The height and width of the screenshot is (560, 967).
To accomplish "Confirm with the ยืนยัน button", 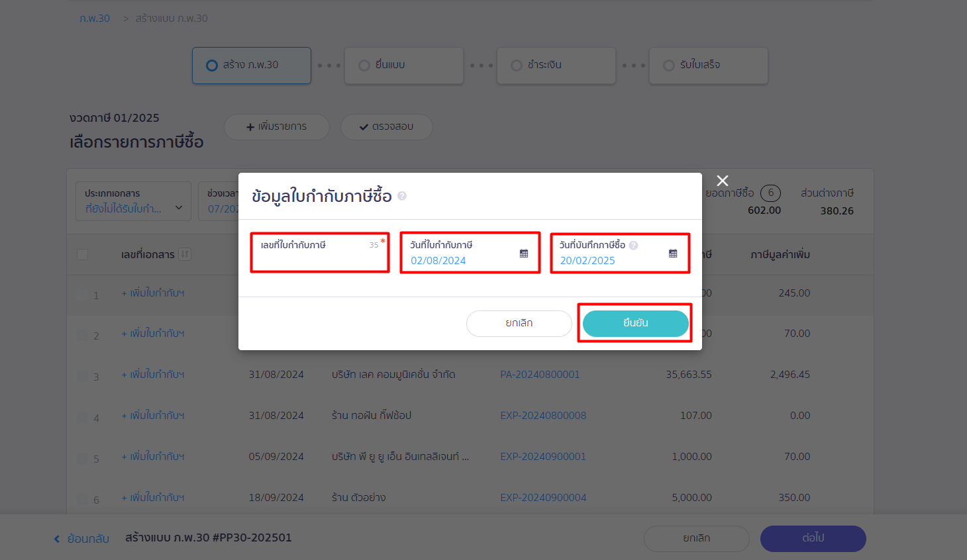I will [634, 323].
